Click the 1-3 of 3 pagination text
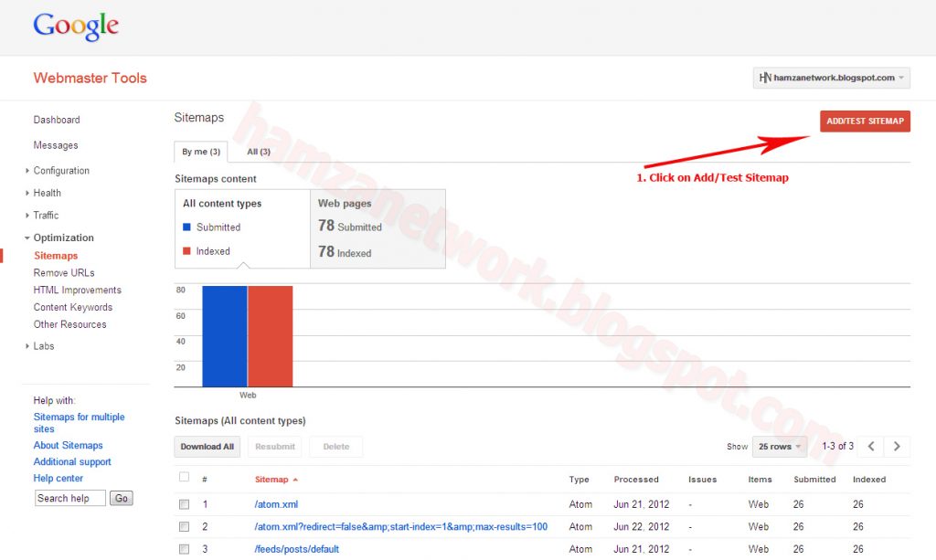The image size is (936, 560). 837,446
